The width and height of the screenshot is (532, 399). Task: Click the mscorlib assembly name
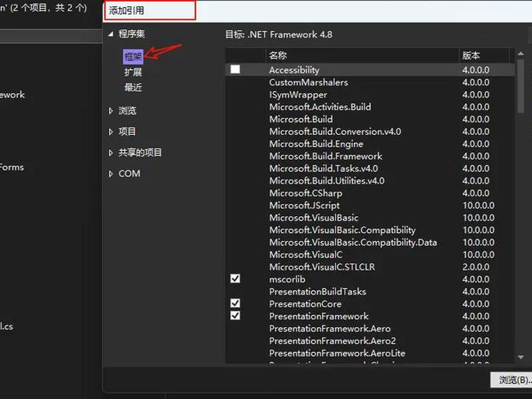287,279
